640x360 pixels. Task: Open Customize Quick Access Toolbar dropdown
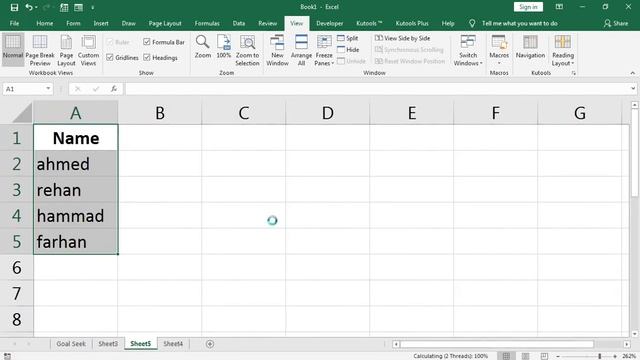tap(93, 7)
